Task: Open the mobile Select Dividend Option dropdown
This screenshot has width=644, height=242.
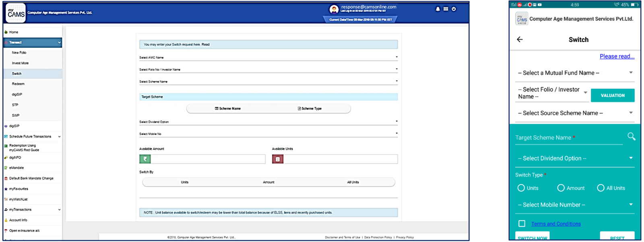Action: [x=575, y=159]
